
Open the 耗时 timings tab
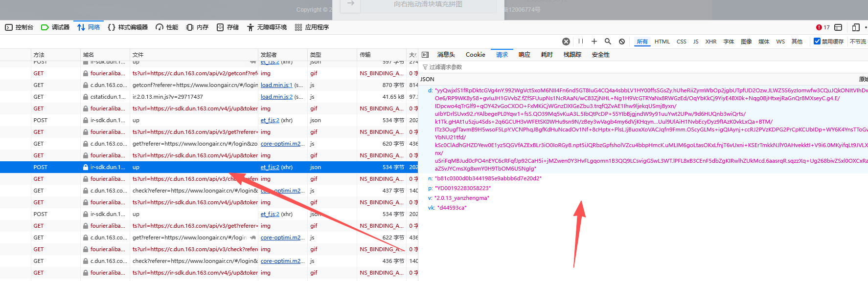[547, 55]
